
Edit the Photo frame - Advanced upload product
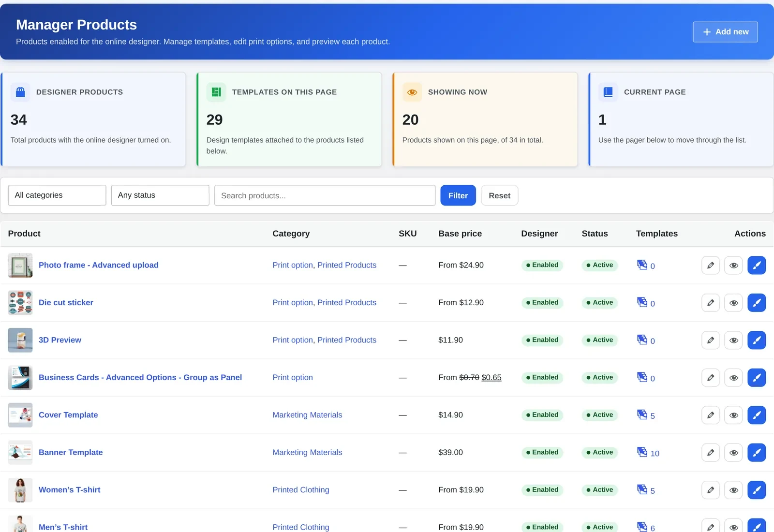[711, 265]
